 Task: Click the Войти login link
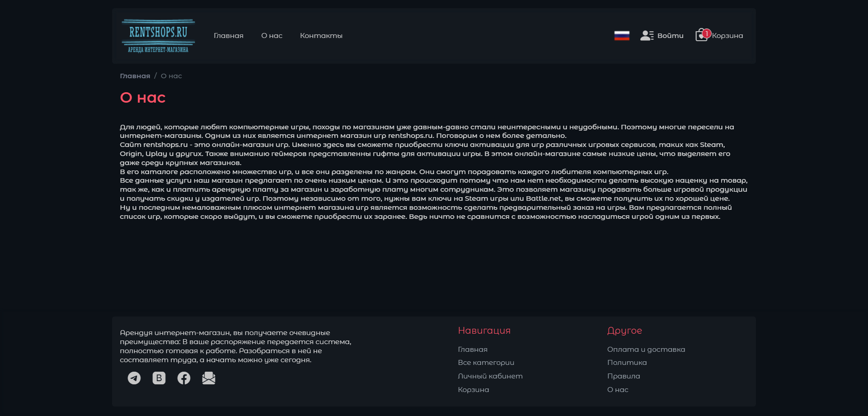[671, 36]
